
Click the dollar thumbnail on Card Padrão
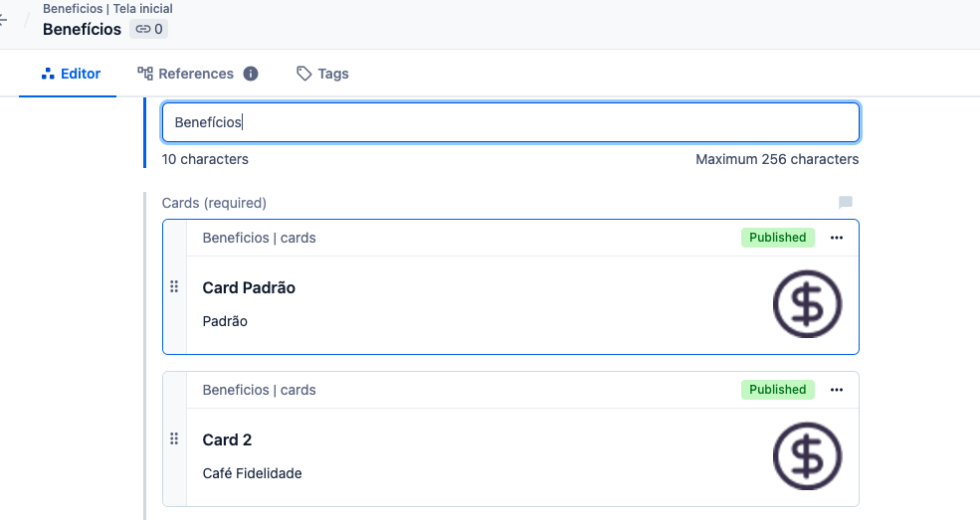(807, 302)
